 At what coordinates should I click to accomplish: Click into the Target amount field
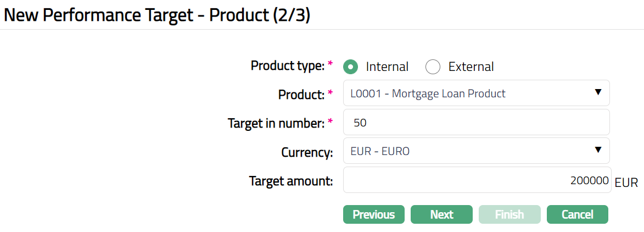pyautogui.click(x=475, y=180)
